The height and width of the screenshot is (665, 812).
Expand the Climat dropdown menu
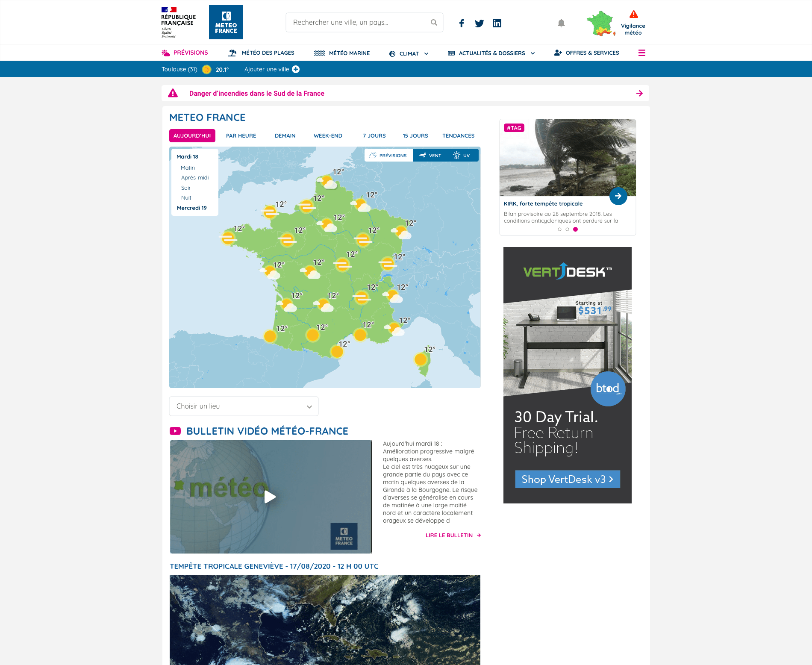(409, 53)
